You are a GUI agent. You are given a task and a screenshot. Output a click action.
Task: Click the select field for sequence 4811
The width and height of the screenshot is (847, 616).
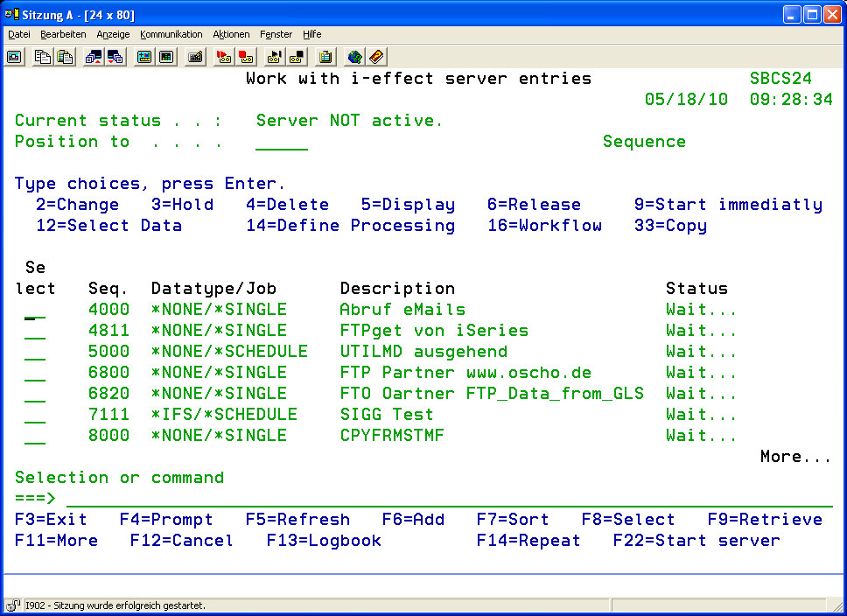(35, 331)
